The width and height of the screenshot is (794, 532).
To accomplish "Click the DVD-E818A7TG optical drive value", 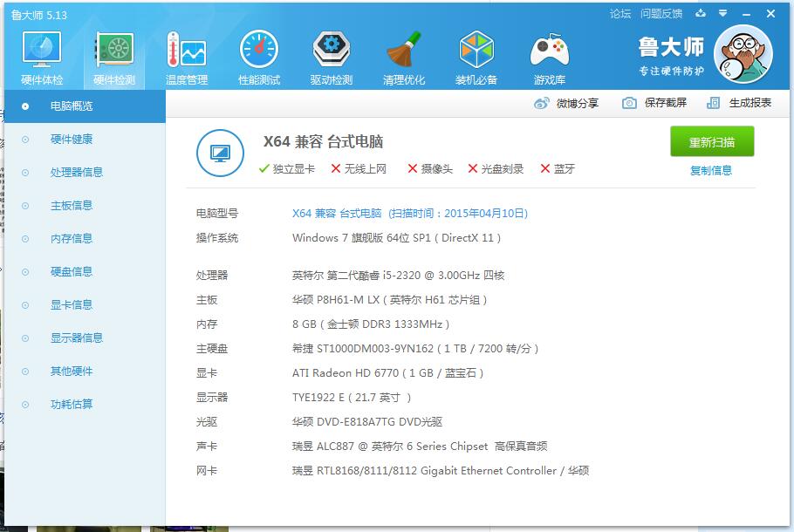I will (367, 421).
